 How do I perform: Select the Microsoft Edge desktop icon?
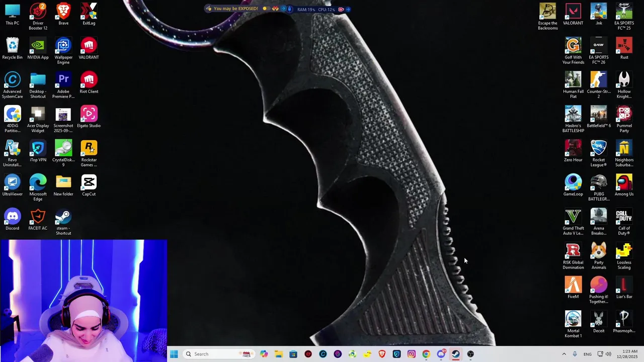pyautogui.click(x=38, y=188)
